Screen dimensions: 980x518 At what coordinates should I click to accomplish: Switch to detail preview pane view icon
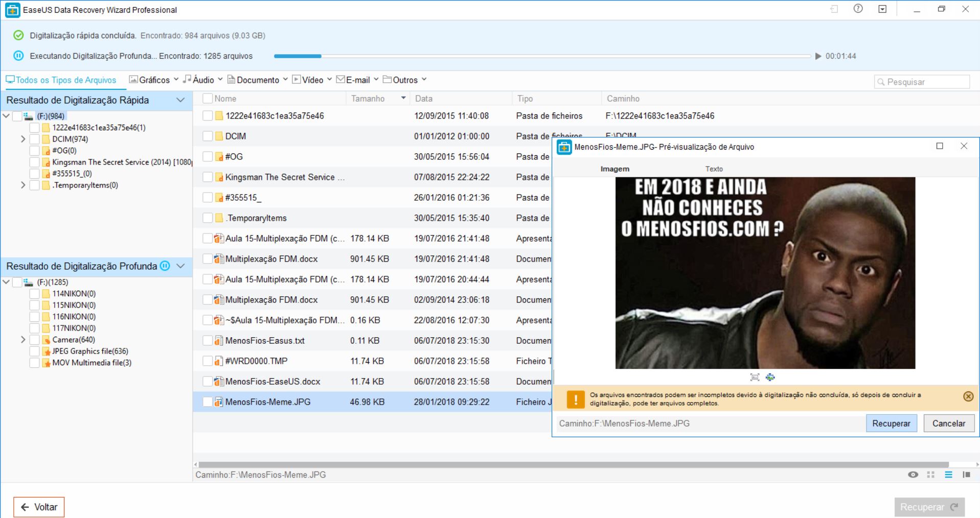pyautogui.click(x=966, y=475)
